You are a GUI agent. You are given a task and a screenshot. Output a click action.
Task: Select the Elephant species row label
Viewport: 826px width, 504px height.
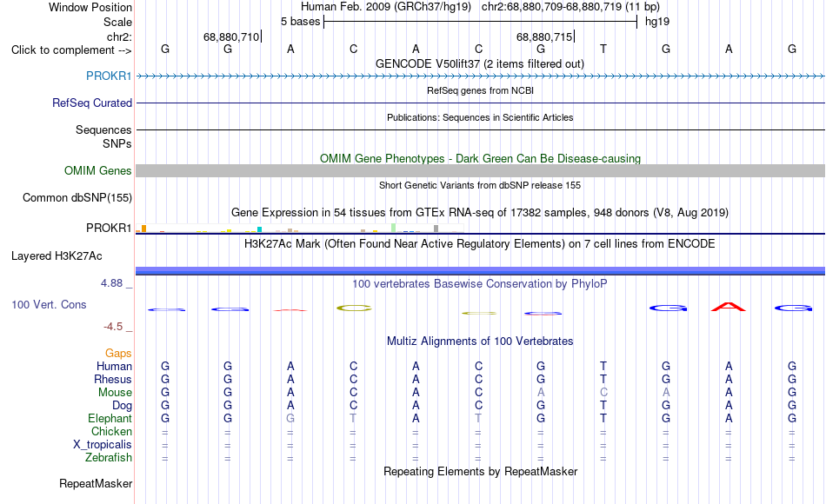pos(110,418)
